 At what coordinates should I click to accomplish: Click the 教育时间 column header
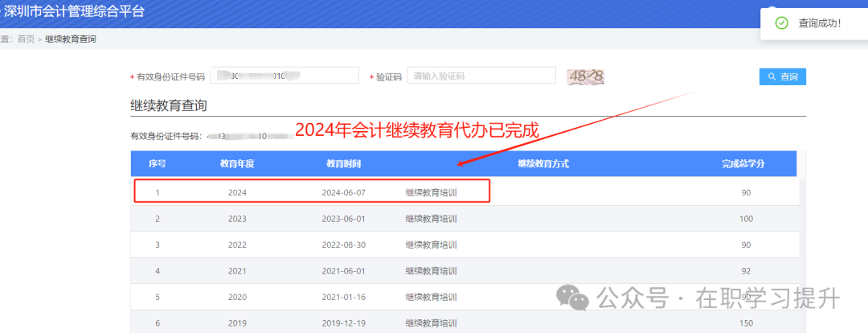344,163
